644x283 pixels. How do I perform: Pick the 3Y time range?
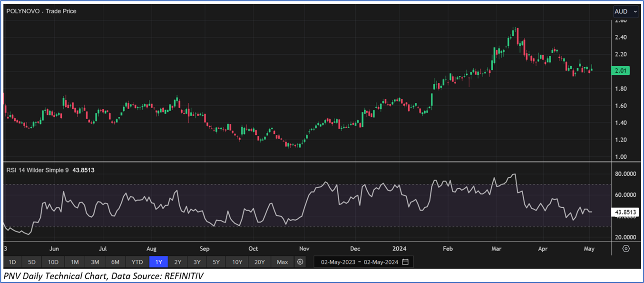196,262
